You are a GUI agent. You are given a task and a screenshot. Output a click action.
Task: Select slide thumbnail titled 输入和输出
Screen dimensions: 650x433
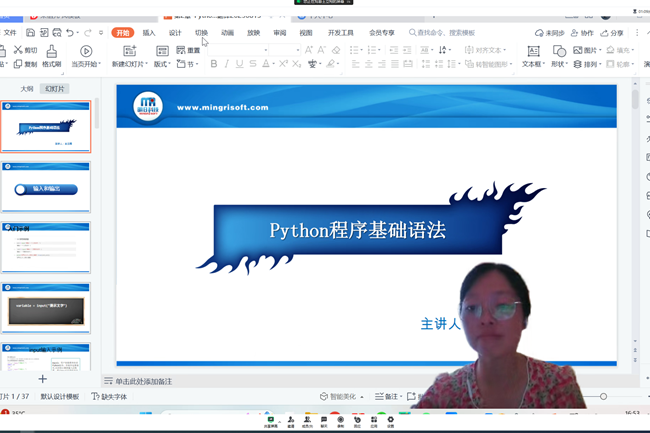pos(46,187)
